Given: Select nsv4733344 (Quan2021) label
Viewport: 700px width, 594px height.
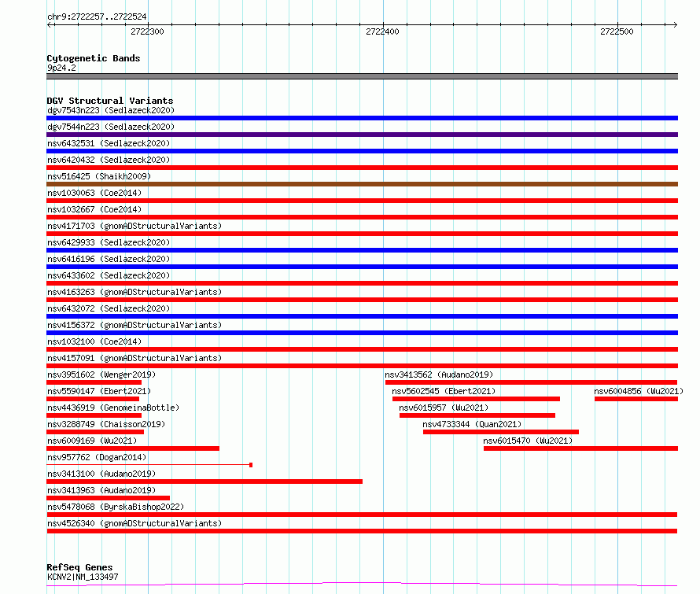Looking at the screenshot, I should [x=472, y=424].
